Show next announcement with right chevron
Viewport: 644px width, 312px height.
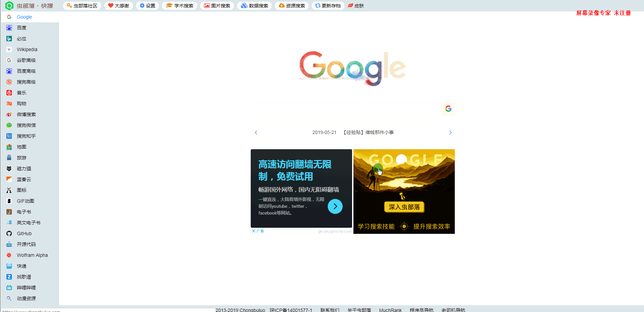click(450, 132)
